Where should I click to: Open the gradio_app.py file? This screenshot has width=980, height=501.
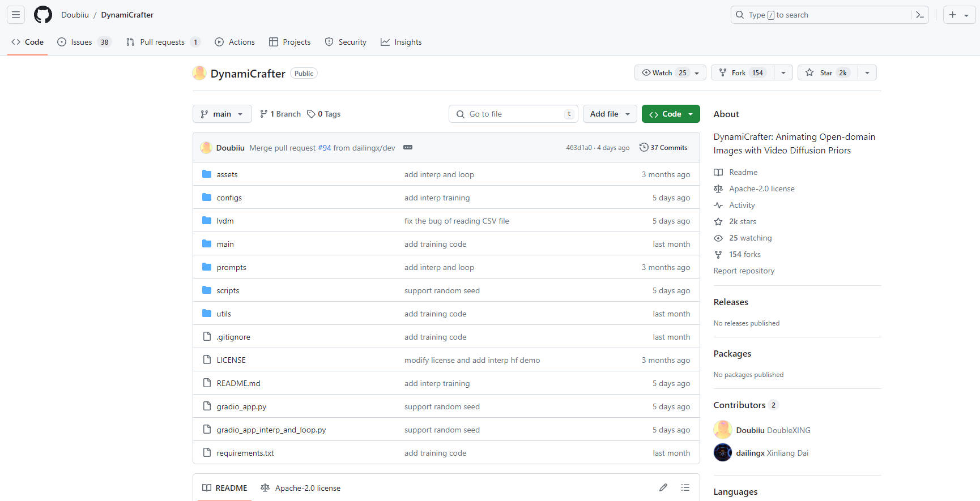click(x=241, y=406)
